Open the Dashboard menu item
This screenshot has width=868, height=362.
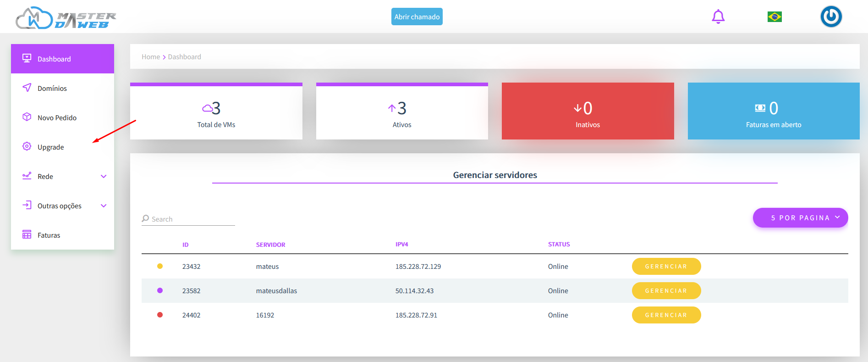tap(62, 59)
